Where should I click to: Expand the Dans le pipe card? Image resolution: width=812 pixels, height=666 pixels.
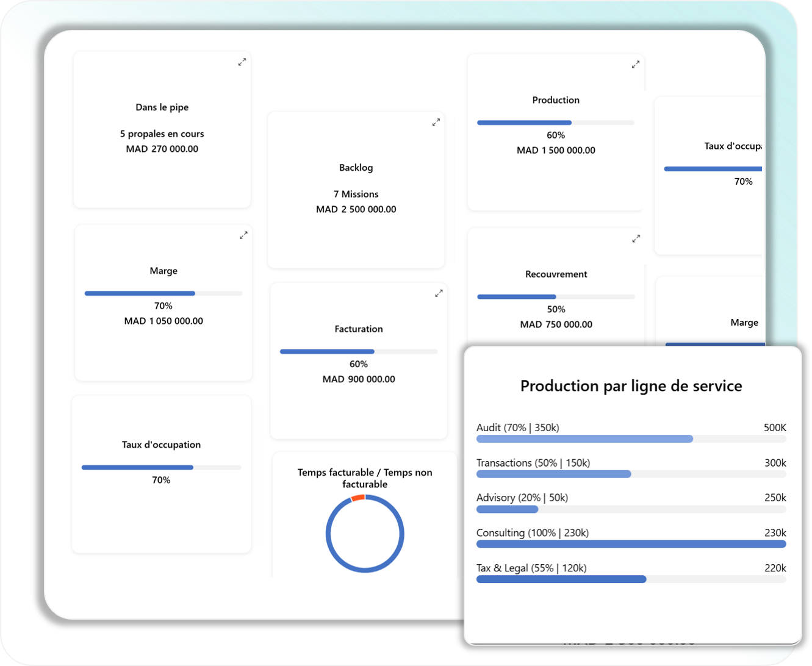(242, 62)
